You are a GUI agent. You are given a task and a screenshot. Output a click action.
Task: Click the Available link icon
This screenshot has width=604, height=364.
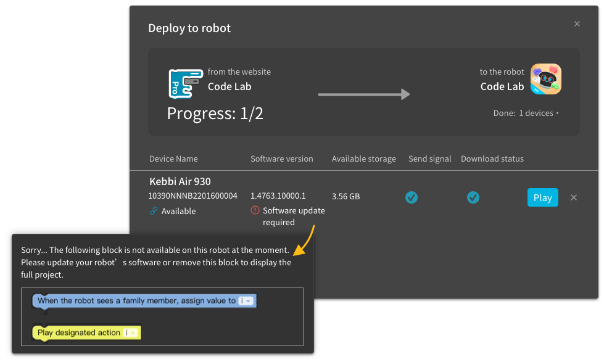click(x=154, y=211)
